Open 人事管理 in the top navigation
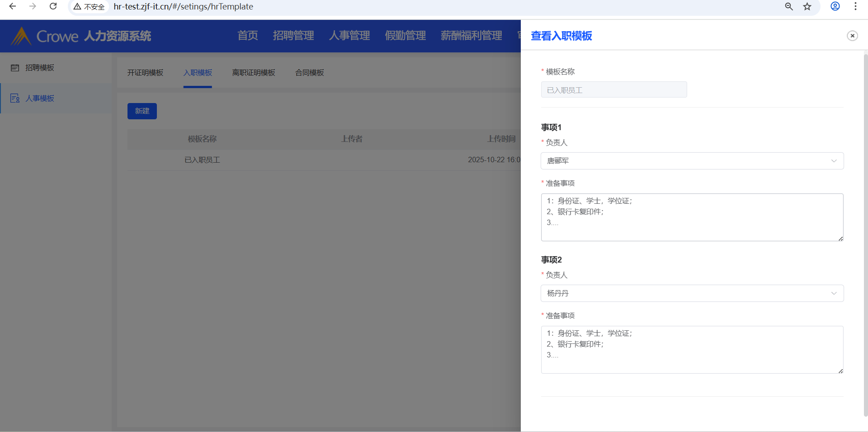Viewport: 868px width, 432px height. tap(349, 36)
